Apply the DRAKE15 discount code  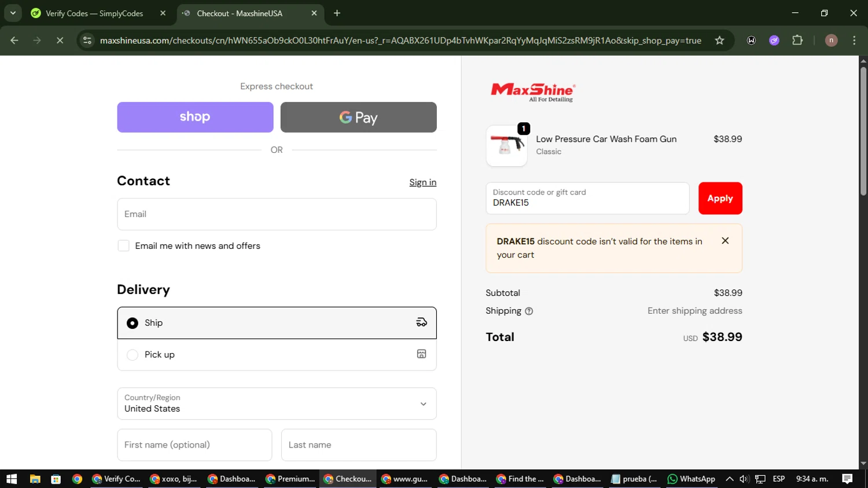[720, 198]
